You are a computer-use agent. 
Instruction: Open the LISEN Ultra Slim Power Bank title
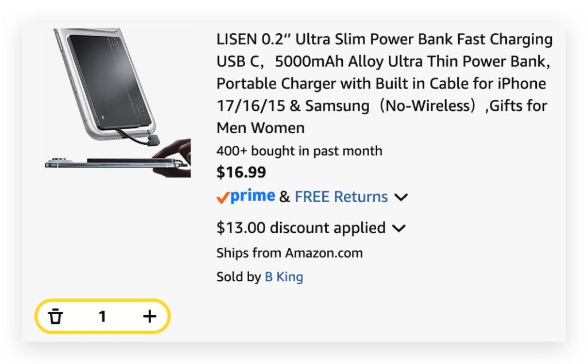(x=384, y=40)
